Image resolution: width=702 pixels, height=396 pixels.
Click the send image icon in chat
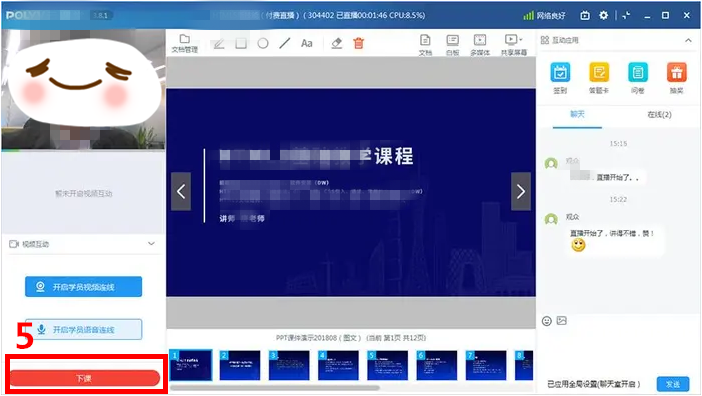(x=561, y=321)
